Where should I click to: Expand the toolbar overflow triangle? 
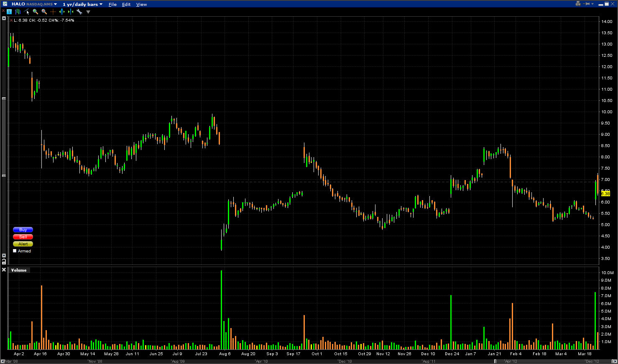pos(88,12)
